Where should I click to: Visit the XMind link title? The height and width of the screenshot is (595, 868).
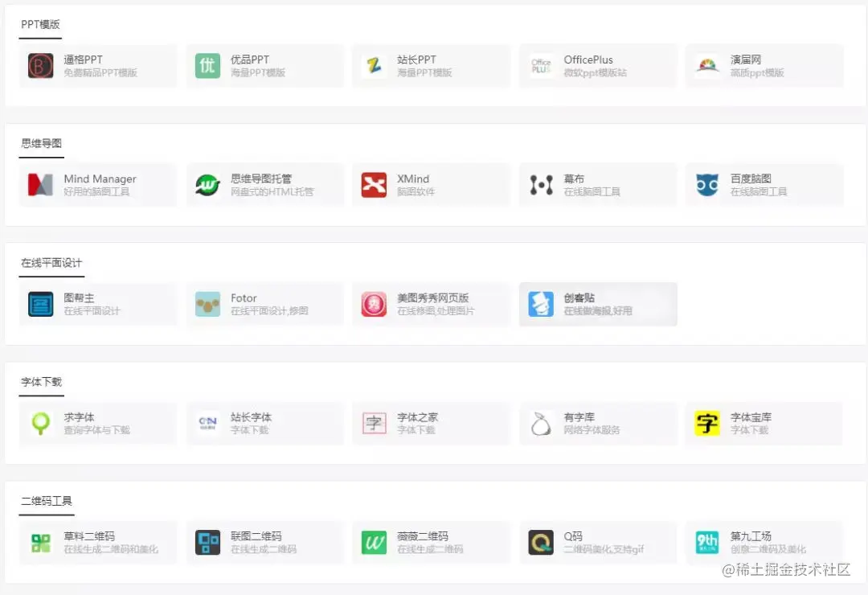(413, 179)
